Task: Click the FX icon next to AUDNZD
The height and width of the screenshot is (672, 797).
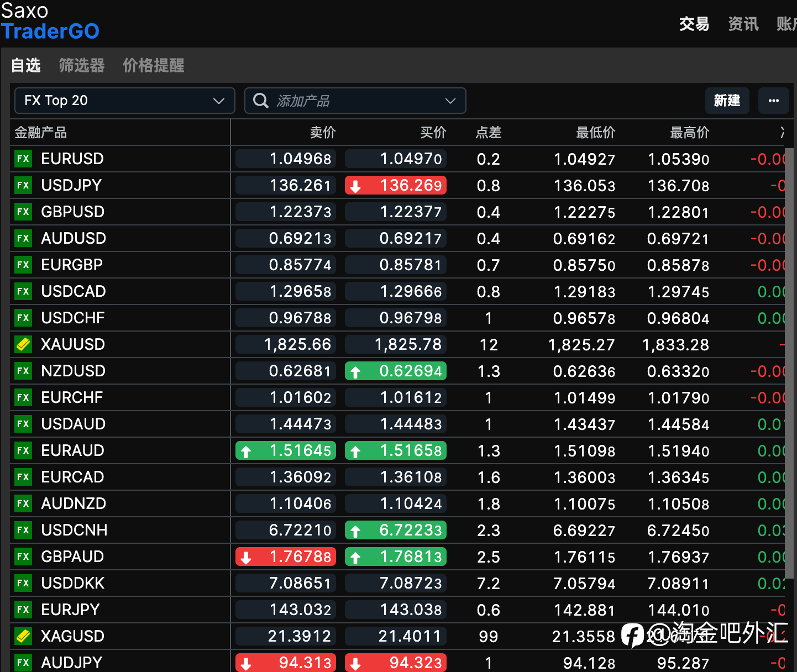Action: tap(23, 503)
